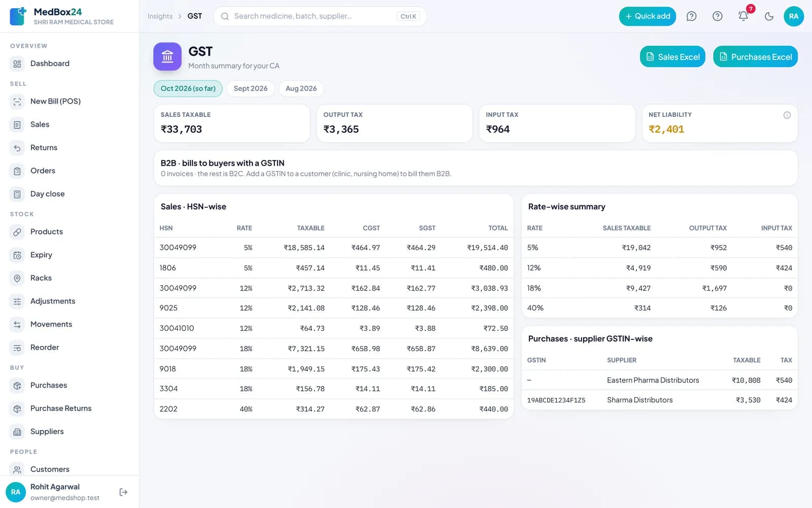Click the MedBox24 logo
The image size is (812, 508).
click(18, 16)
